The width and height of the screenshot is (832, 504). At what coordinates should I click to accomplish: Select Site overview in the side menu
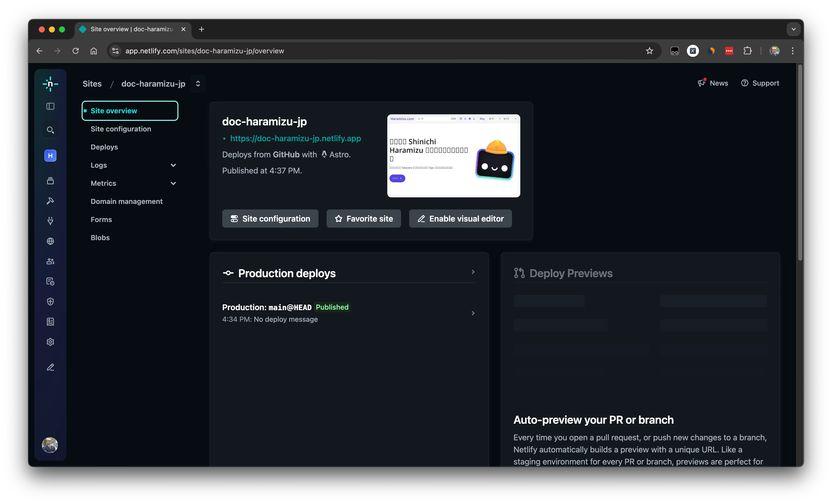pos(130,111)
